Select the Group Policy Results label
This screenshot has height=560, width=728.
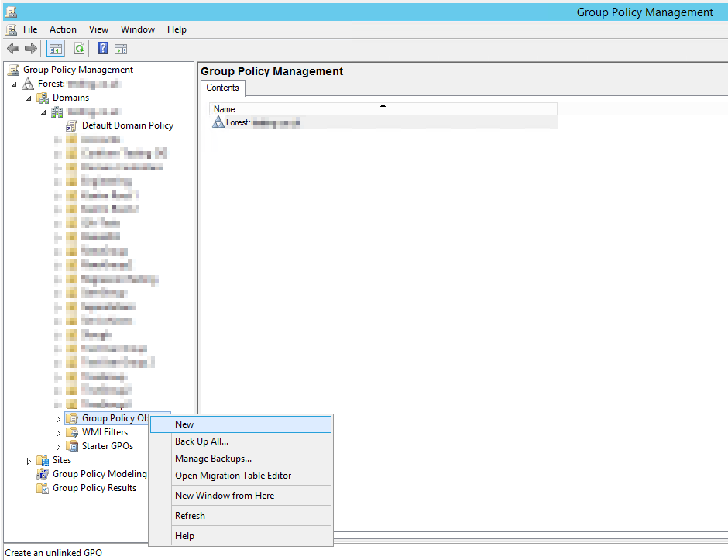point(94,488)
